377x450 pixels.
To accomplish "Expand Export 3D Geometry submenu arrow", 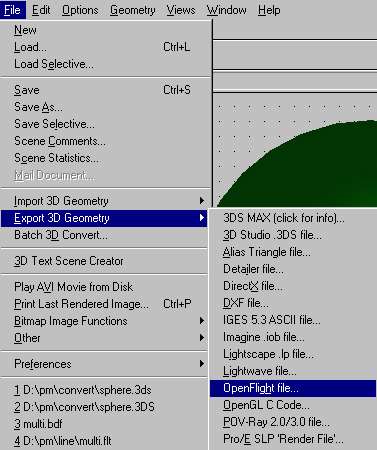I will [x=201, y=218].
